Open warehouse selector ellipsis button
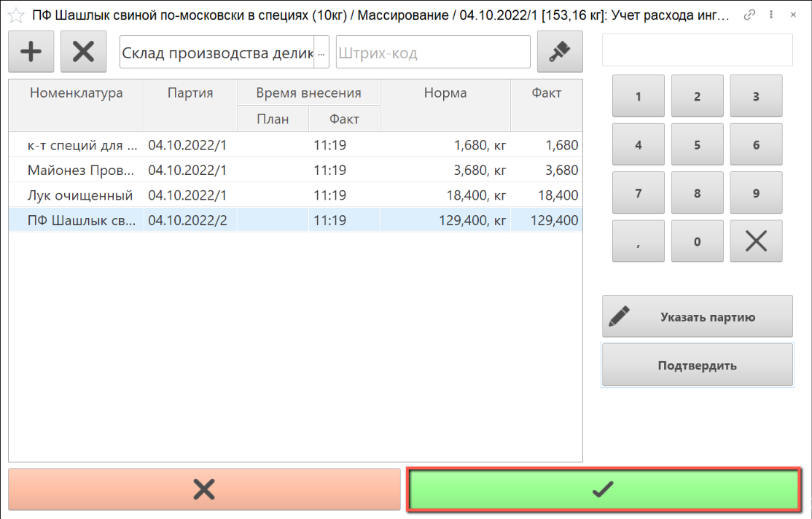Screen dimensions: 812x519 pyautogui.click(x=321, y=52)
